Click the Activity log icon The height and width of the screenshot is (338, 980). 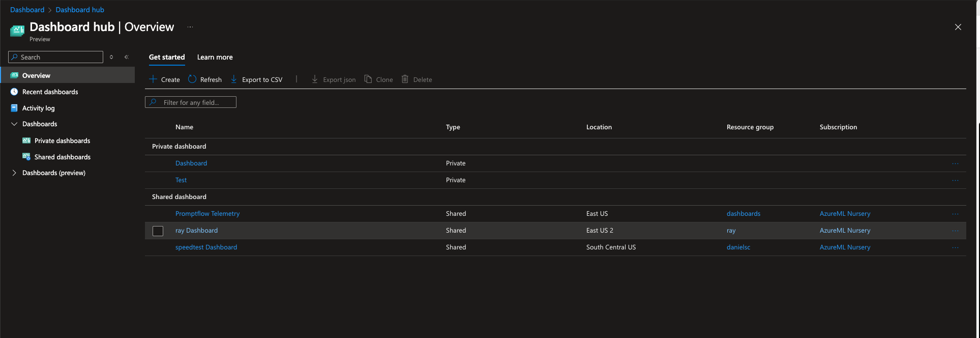click(x=14, y=108)
